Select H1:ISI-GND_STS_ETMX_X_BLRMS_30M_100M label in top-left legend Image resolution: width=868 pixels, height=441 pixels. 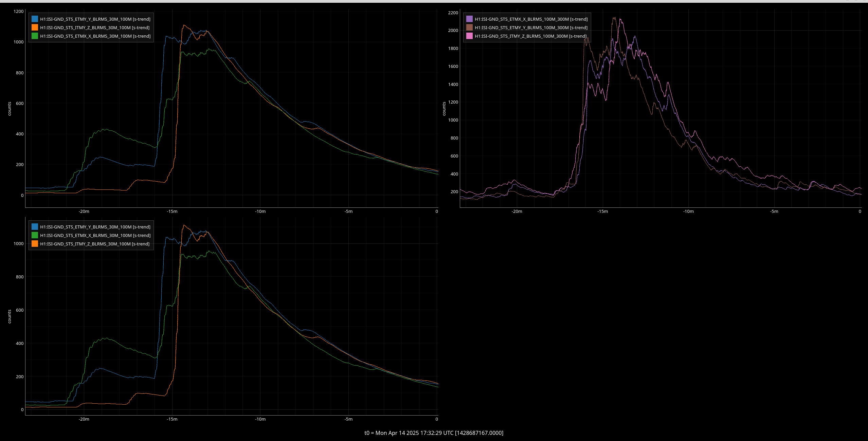click(x=95, y=36)
